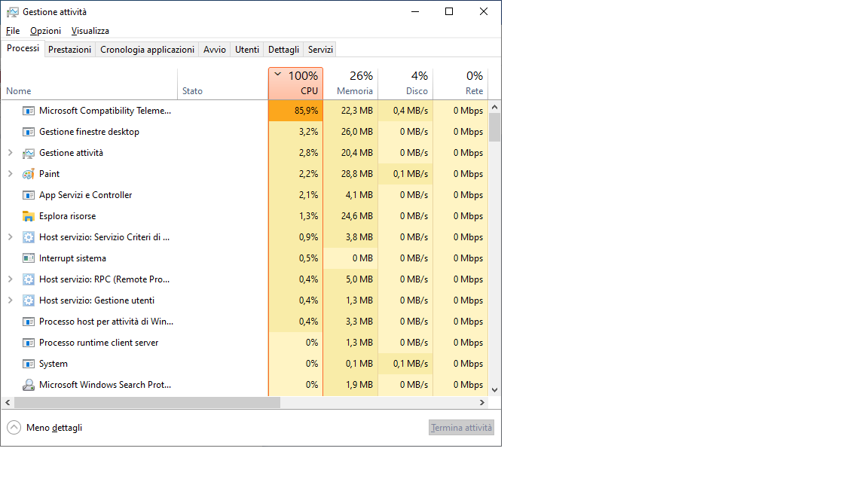The width and height of the screenshot is (868, 488).
Task: Click the Esplora risorse folder icon
Action: point(28,216)
